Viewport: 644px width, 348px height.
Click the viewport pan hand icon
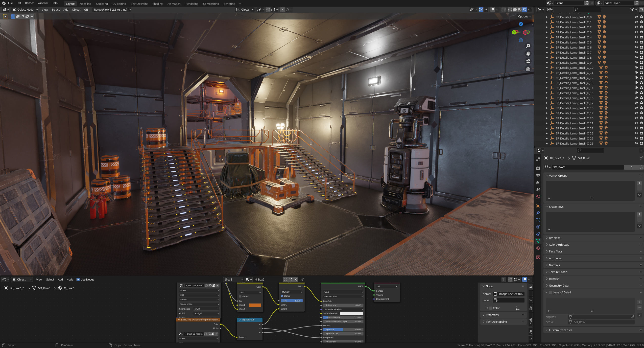(528, 54)
